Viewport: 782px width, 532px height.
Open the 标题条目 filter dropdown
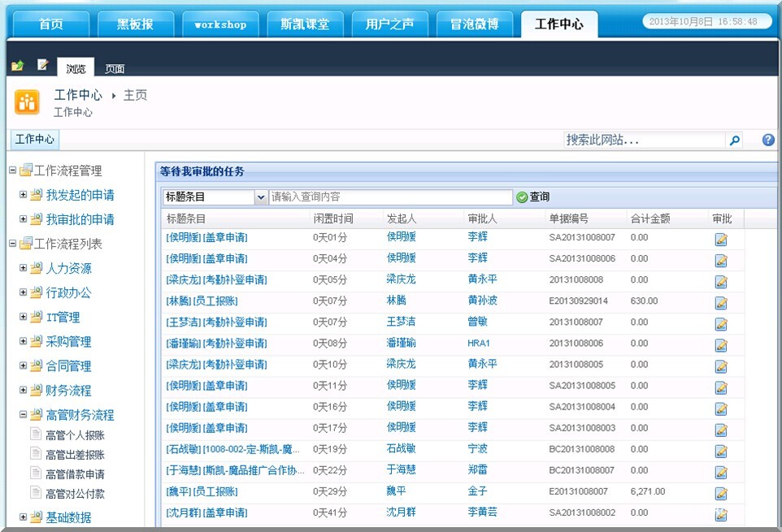261,197
